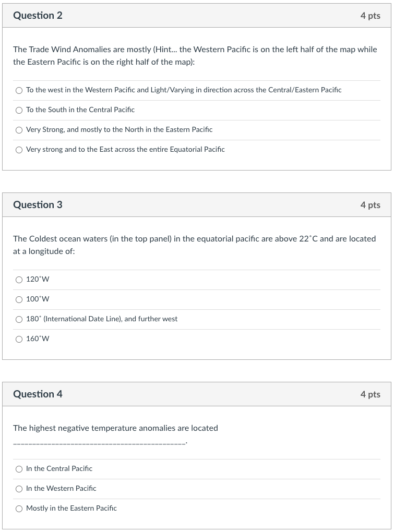The height and width of the screenshot is (532, 394).
Task: Select the 160°W radio button
Action: [x=19, y=339]
